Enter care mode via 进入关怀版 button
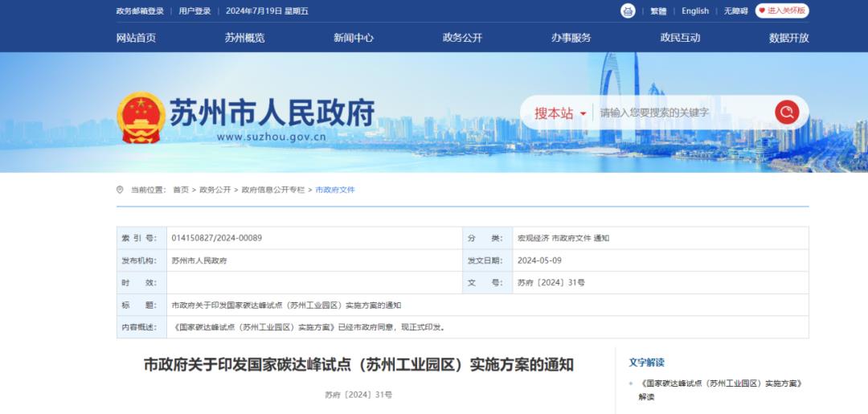The width and height of the screenshot is (868, 414). pos(781,10)
